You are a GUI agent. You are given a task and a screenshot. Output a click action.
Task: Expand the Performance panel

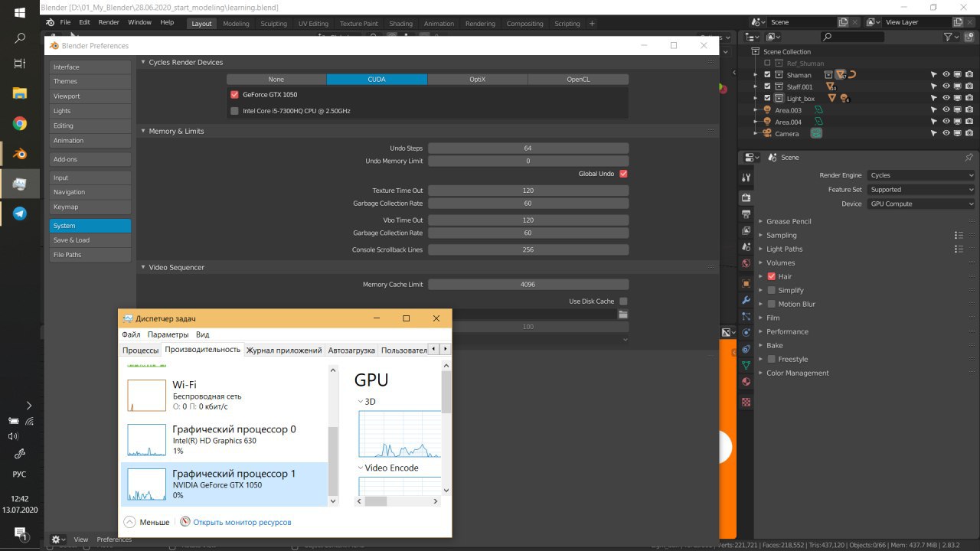pyautogui.click(x=787, y=331)
